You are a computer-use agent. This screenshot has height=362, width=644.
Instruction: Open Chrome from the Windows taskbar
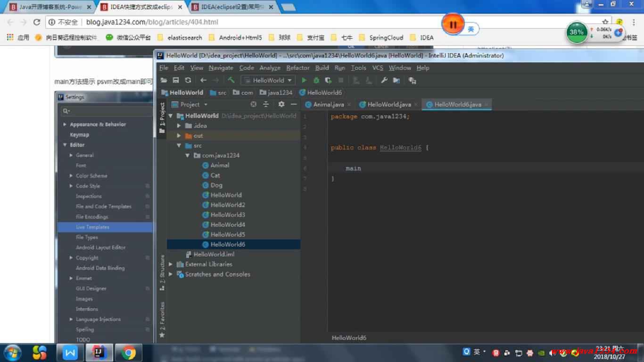point(128,353)
